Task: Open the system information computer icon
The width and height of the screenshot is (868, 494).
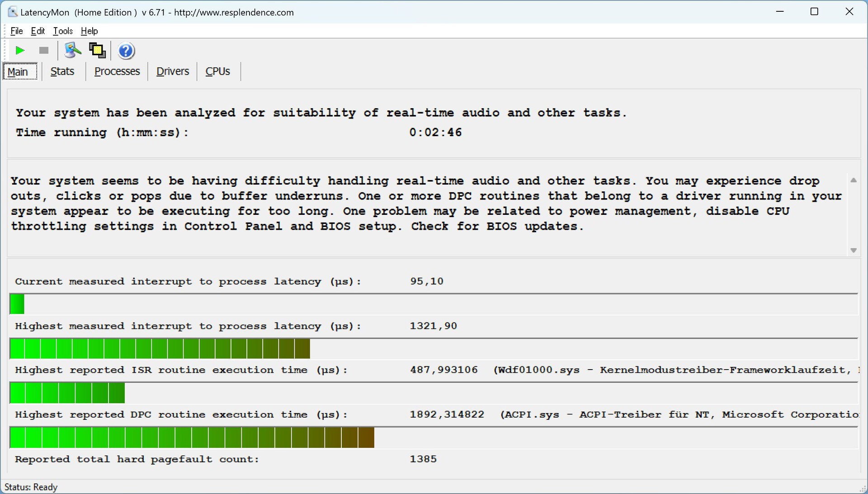Action: click(72, 51)
